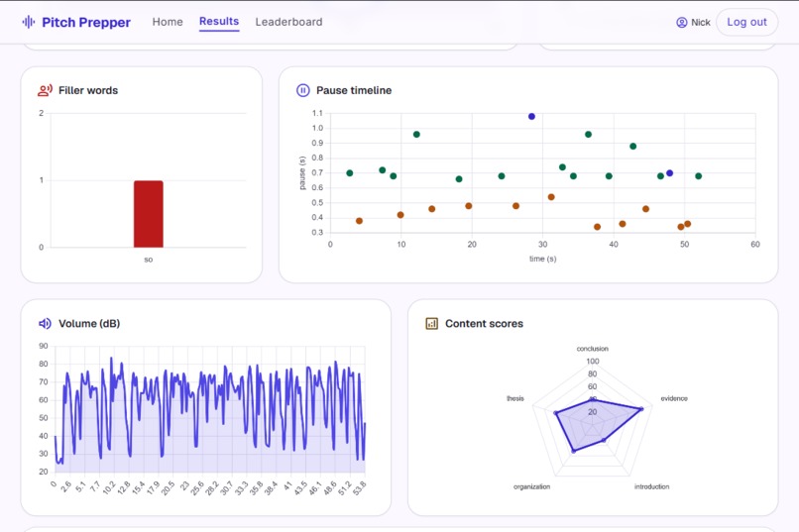799x532 pixels.
Task: Click the green pause point near 12s
Action: pos(416,135)
